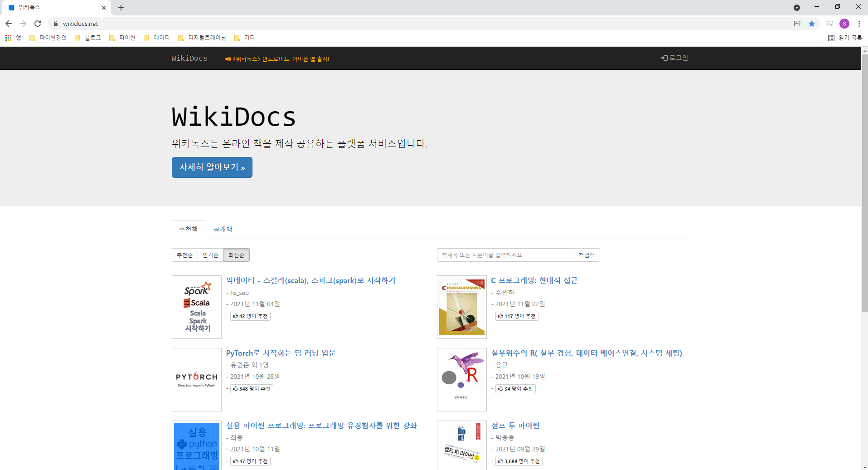Click the forward navigation arrow
Image resolution: width=868 pixels, height=470 pixels.
tap(23, 24)
